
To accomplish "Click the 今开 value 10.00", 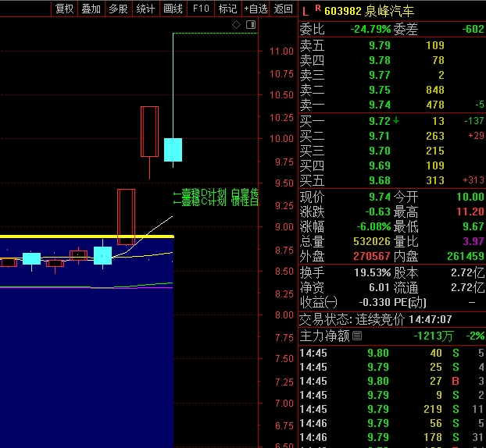I will [470, 197].
